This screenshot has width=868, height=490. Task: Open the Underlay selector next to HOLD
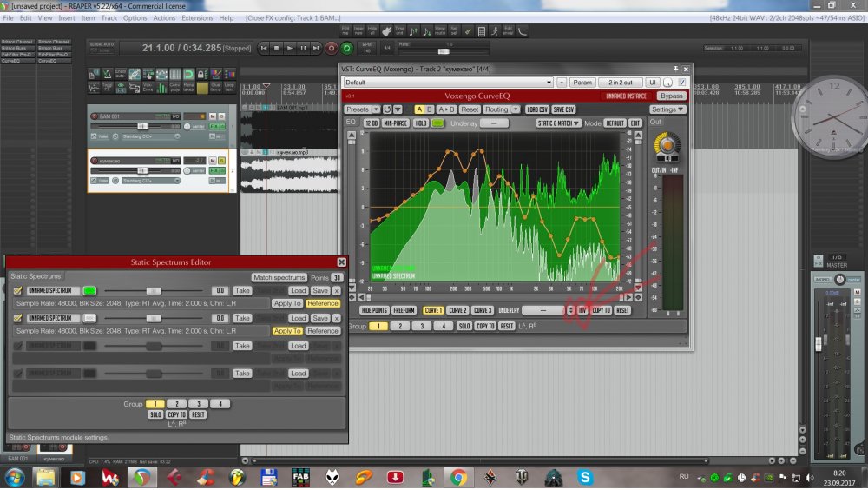pyautogui.click(x=494, y=123)
